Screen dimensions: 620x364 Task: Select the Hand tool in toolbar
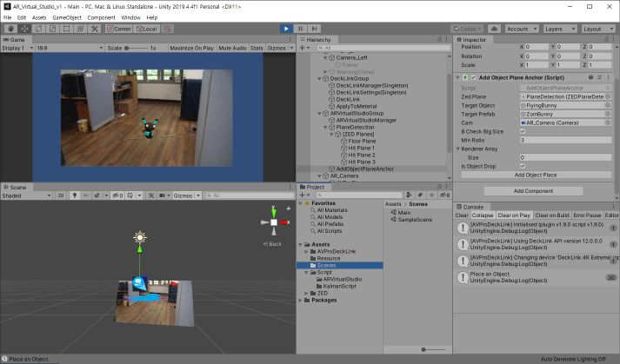(x=10, y=29)
